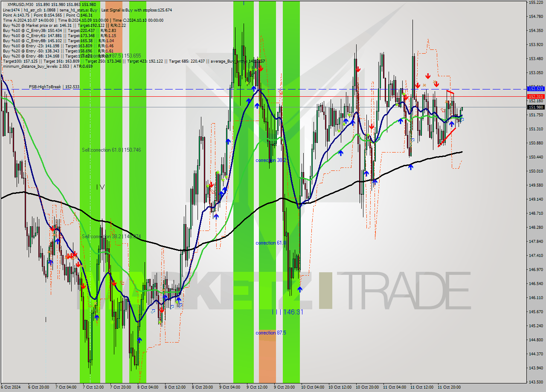The image size is (546, 392).
Task: Click the red 152.311 price tag
Action: (535, 96)
